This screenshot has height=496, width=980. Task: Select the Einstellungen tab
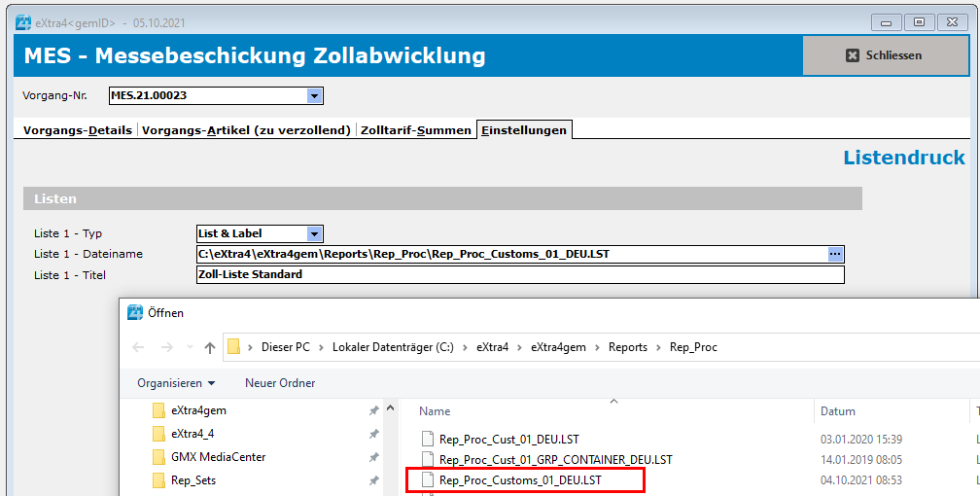tap(524, 130)
